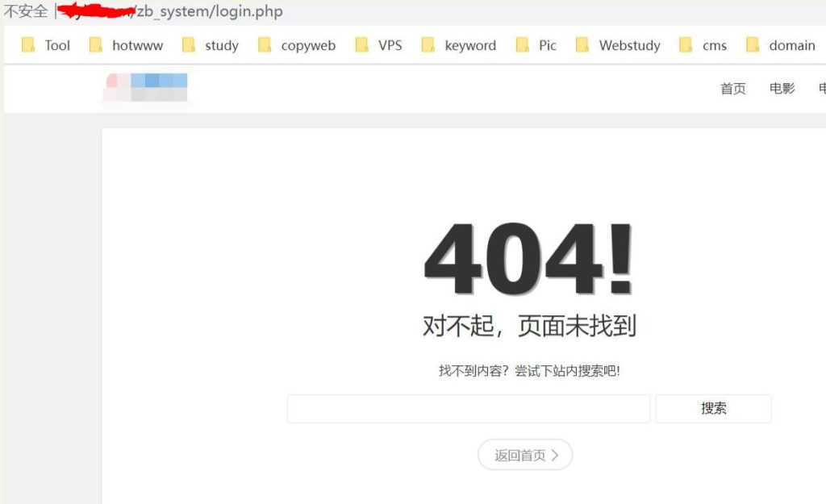Open the domain bookmark folder
826x504 pixels.
tap(781, 45)
